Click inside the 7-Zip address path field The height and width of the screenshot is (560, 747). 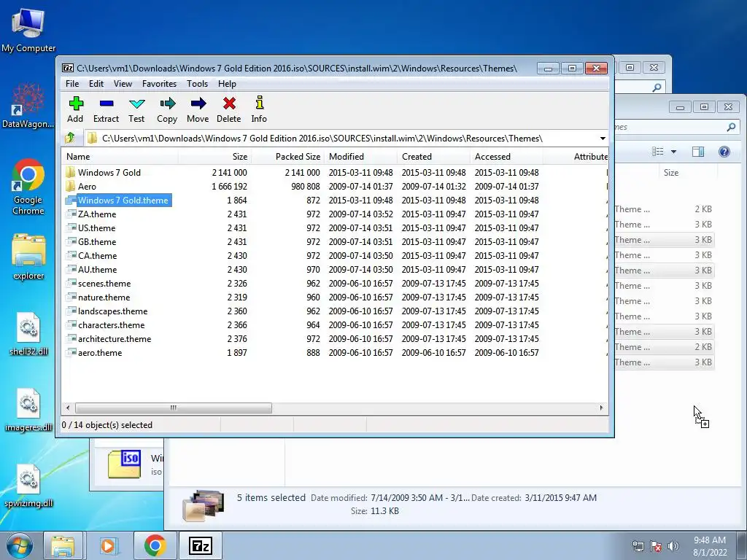341,139
